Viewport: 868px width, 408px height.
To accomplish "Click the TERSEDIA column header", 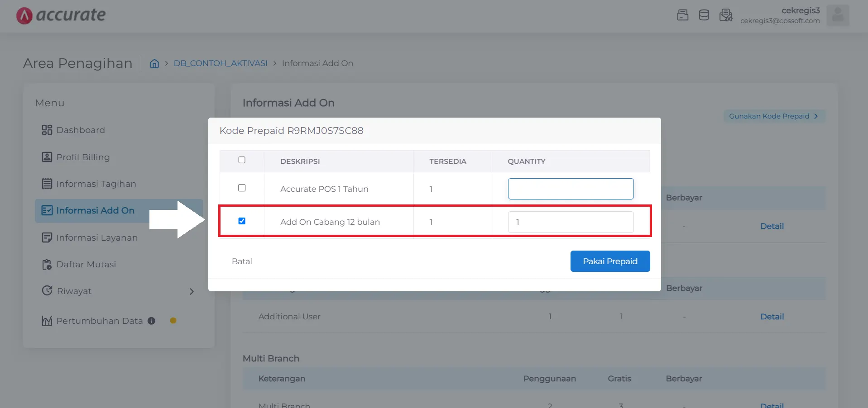I will click(447, 161).
